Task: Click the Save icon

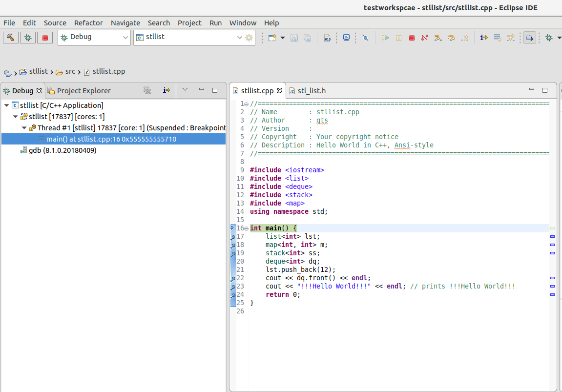Action: pos(294,38)
